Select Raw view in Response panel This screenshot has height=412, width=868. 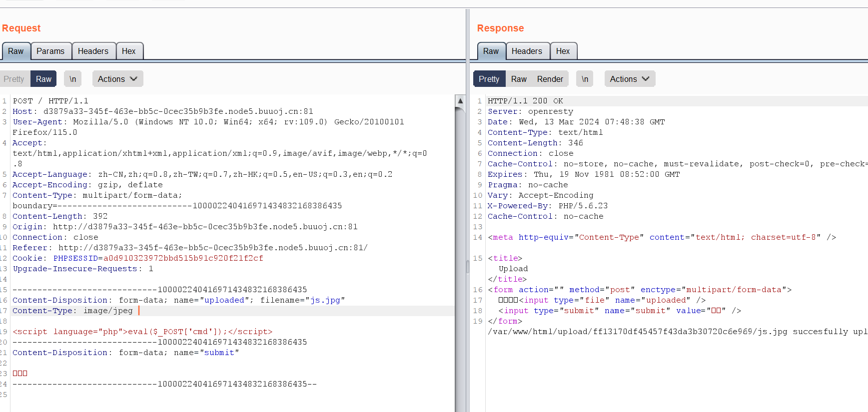[519, 79]
